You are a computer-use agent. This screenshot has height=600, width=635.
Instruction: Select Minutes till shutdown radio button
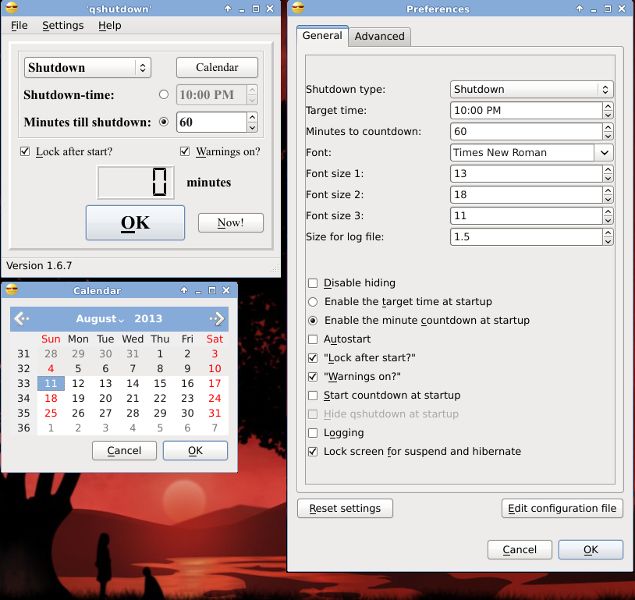point(164,121)
